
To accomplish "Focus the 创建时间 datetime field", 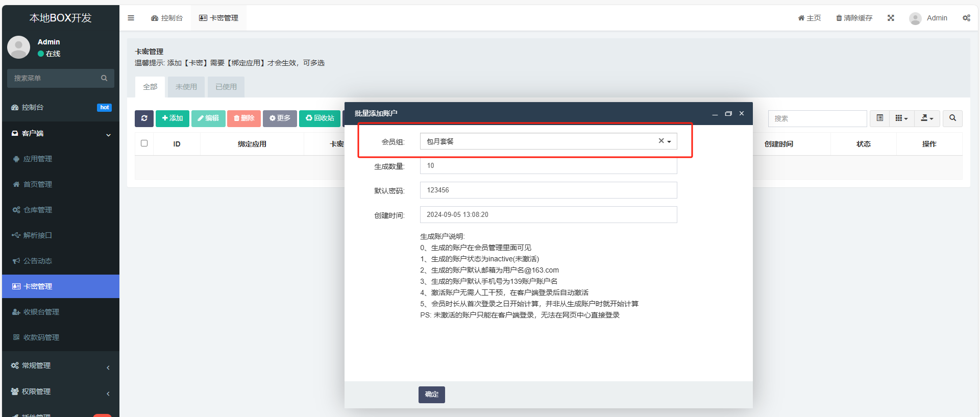I will (x=548, y=215).
